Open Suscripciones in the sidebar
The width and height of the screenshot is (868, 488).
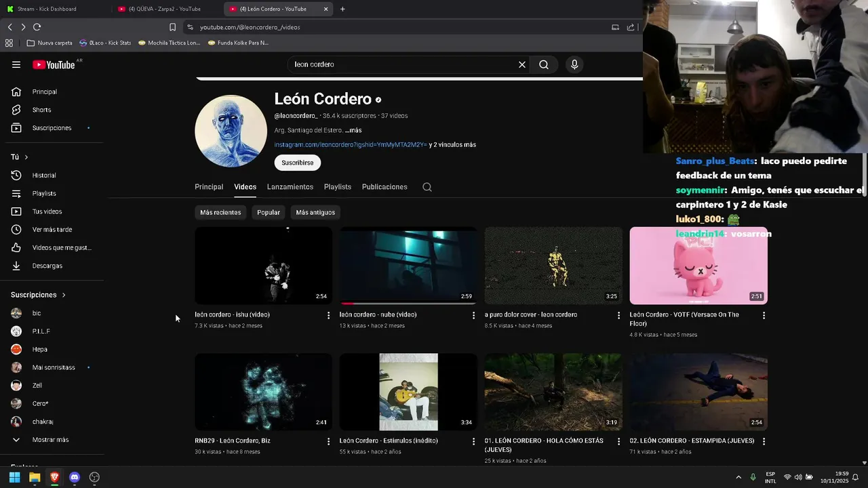point(52,128)
